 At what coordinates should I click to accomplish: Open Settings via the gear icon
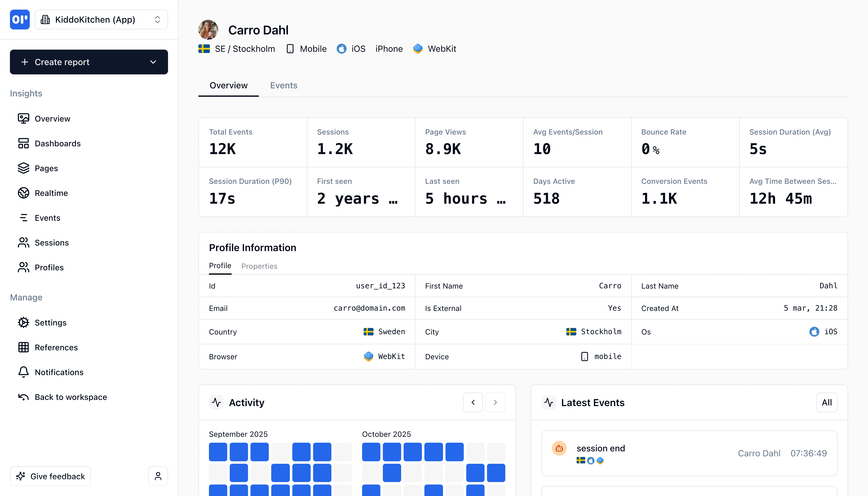[x=23, y=322]
